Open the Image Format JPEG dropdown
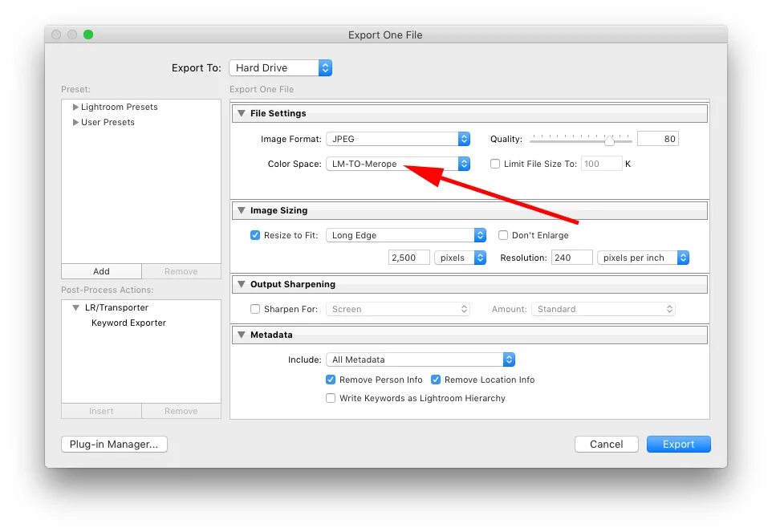The image size is (772, 532). (x=398, y=139)
